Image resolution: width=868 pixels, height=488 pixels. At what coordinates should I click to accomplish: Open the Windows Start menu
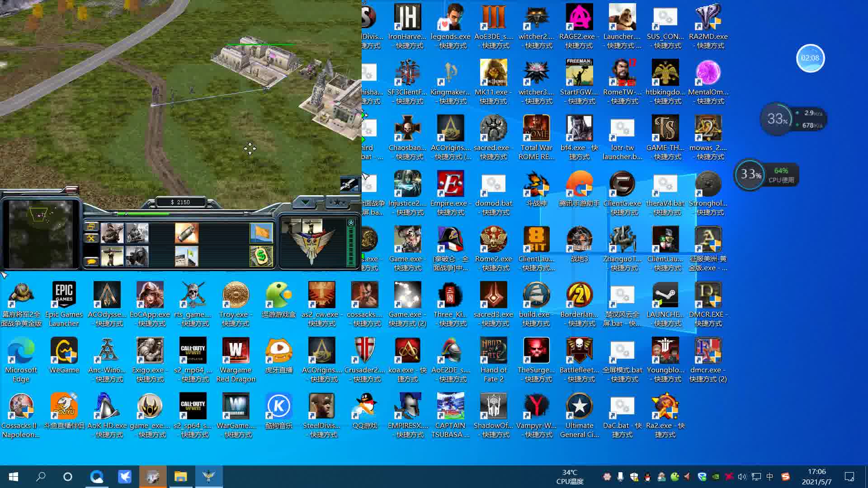tap(14, 476)
